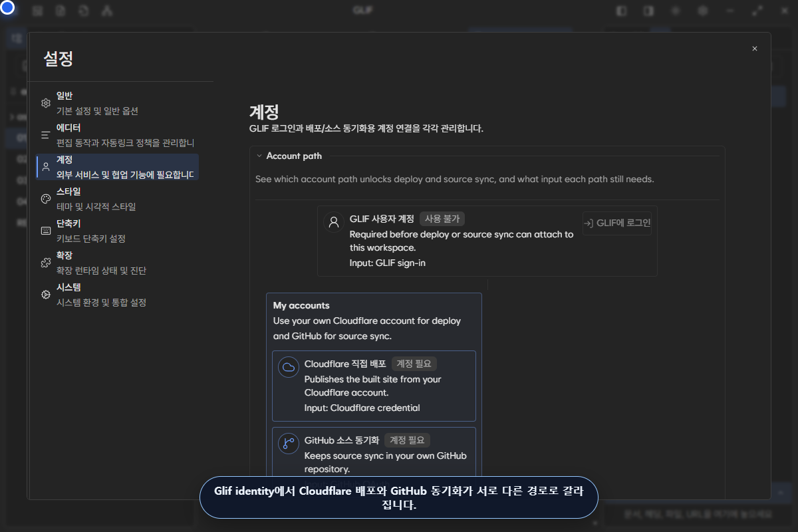
Task: Click the GitHub source sync branch icon
Action: [x=289, y=443]
